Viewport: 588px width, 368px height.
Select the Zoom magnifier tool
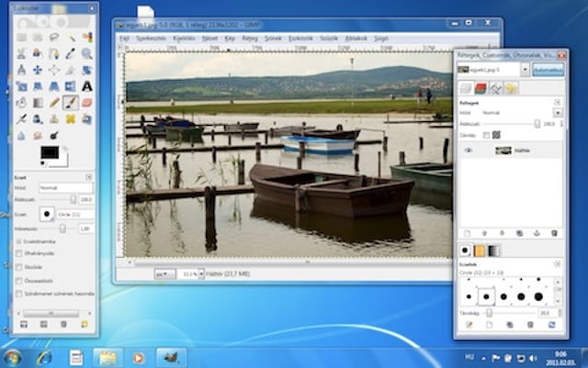(87, 53)
